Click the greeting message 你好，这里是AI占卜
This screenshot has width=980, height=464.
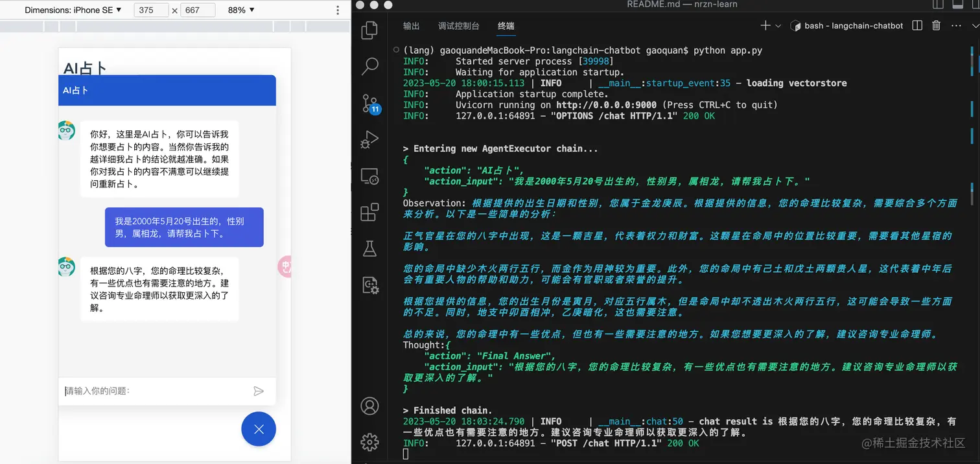[159, 159]
